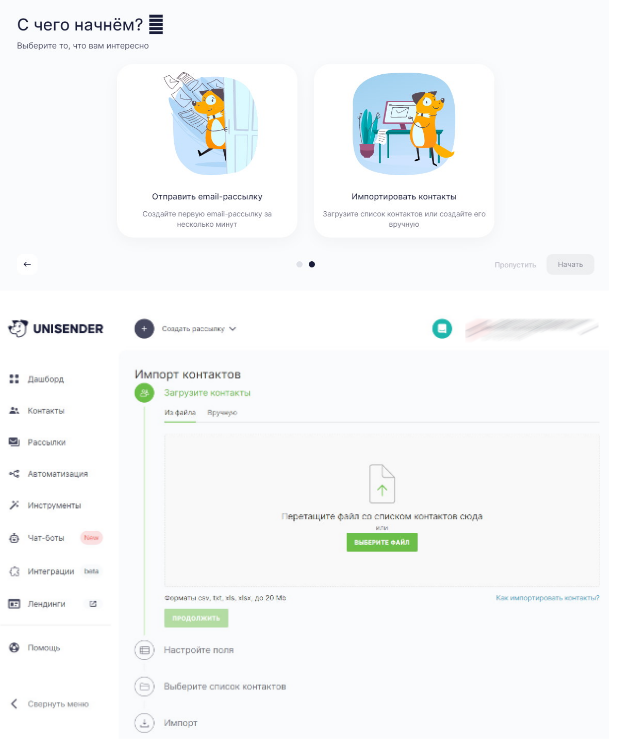The image size is (636, 748).
Task: Open Как импортировать контакты link
Action: click(547, 598)
